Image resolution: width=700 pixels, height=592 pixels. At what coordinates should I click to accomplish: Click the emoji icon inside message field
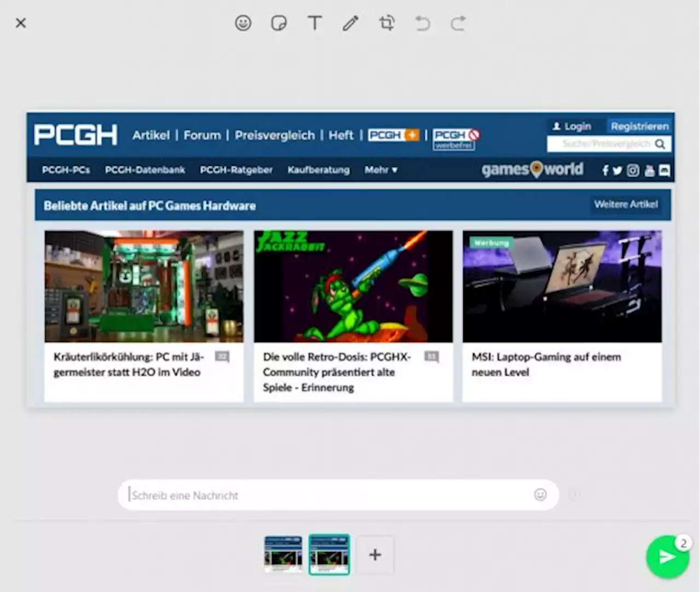(540, 495)
